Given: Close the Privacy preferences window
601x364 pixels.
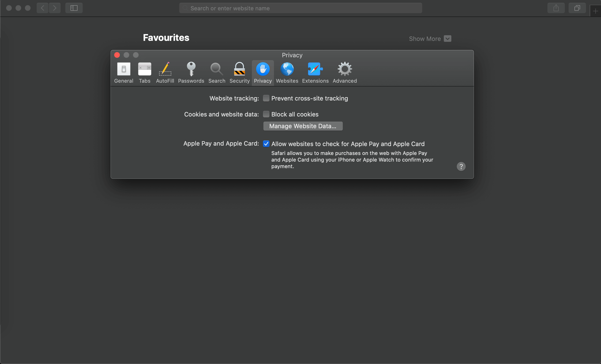Looking at the screenshot, I should click(x=117, y=55).
